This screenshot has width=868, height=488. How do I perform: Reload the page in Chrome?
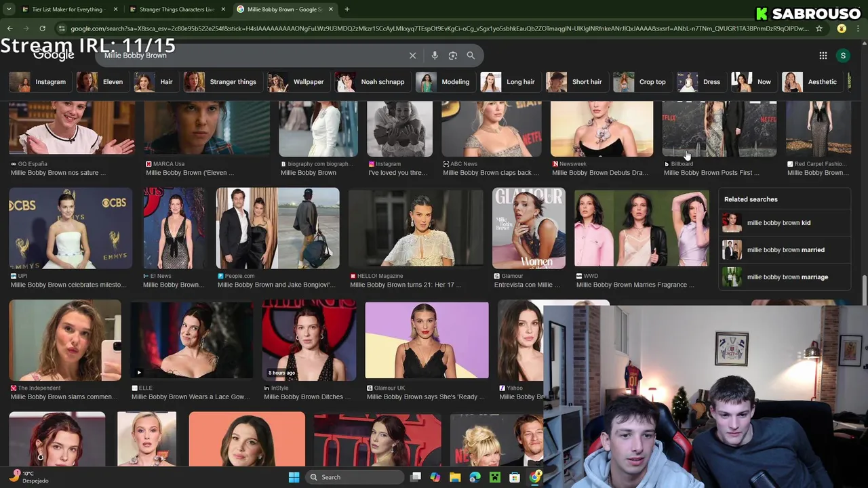click(x=42, y=28)
